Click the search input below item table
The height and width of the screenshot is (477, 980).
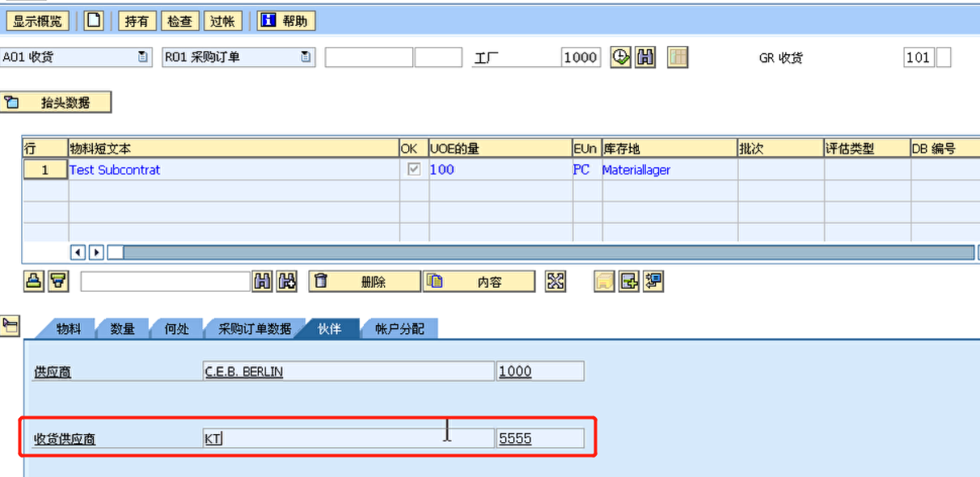tap(165, 281)
